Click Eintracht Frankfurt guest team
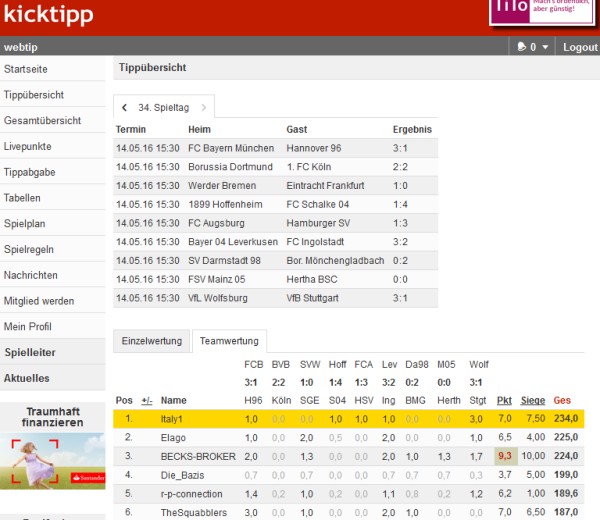The width and height of the screenshot is (600, 520). pyautogui.click(x=325, y=186)
